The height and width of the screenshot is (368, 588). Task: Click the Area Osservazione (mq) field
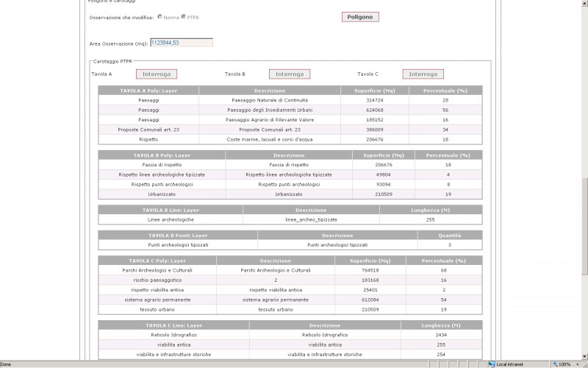182,43
